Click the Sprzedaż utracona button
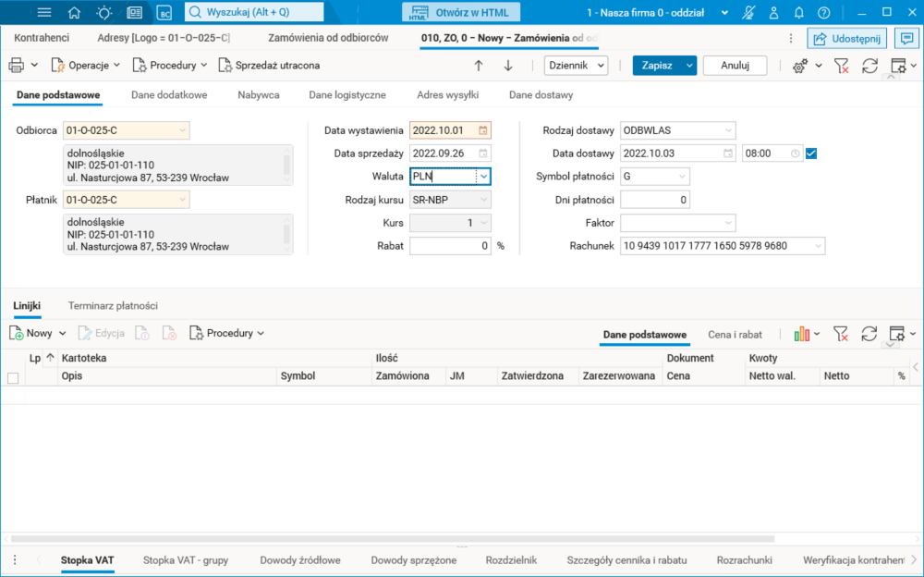The image size is (924, 577). point(269,66)
